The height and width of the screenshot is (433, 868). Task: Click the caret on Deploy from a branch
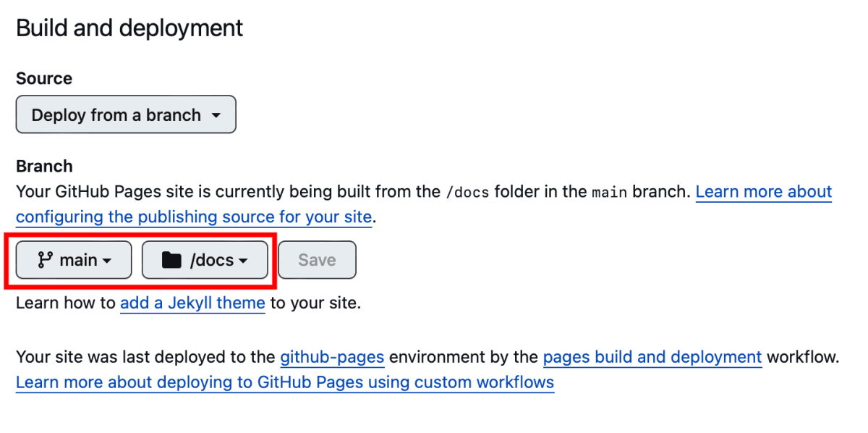tap(216, 116)
